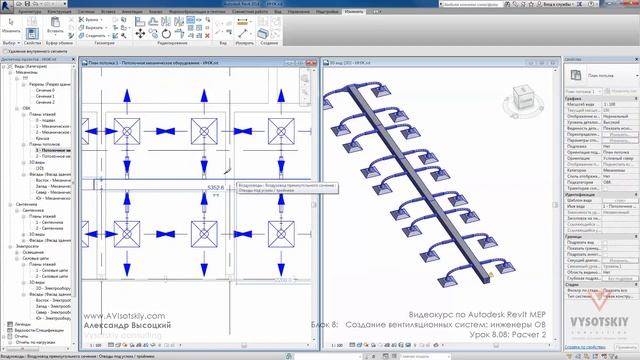Viewport: 640px width, 360px height.
Task: Click the Применить button in Properties
Action: pyautogui.click(x=626, y=347)
